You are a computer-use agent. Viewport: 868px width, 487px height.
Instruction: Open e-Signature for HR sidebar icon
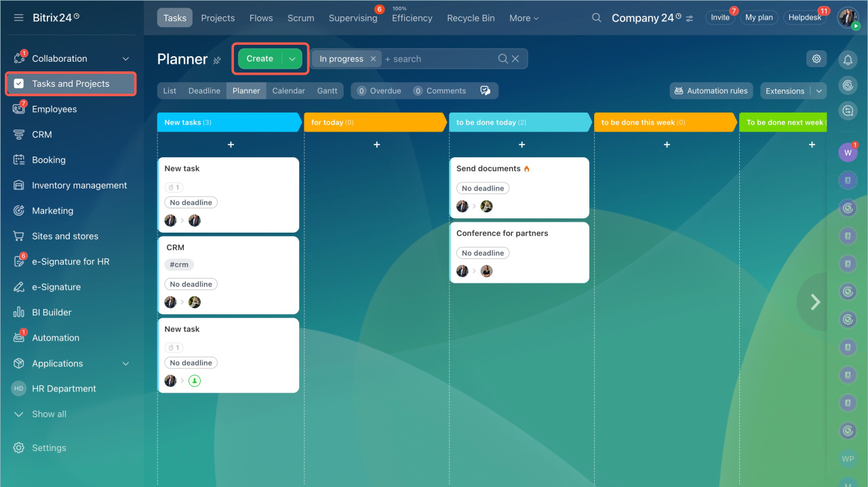coord(19,262)
